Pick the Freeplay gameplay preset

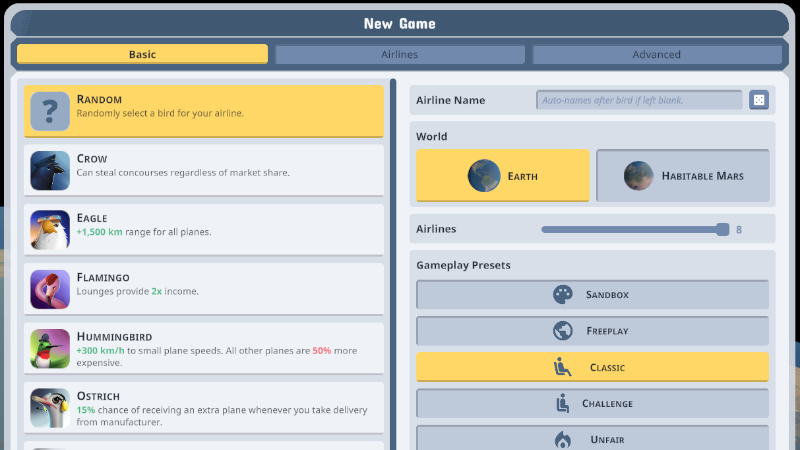tap(592, 331)
